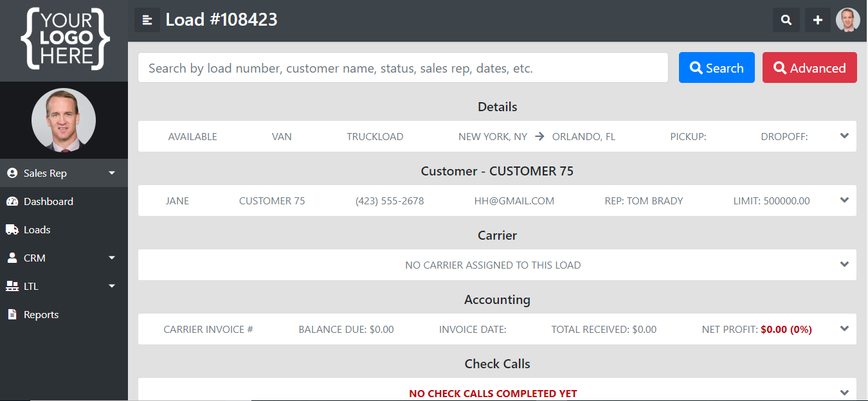The height and width of the screenshot is (401, 868).
Task: Click the truck icon next to Loads
Action: point(13,229)
